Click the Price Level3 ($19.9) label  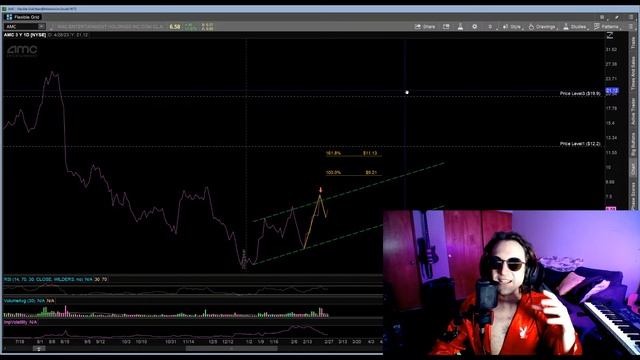click(580, 93)
